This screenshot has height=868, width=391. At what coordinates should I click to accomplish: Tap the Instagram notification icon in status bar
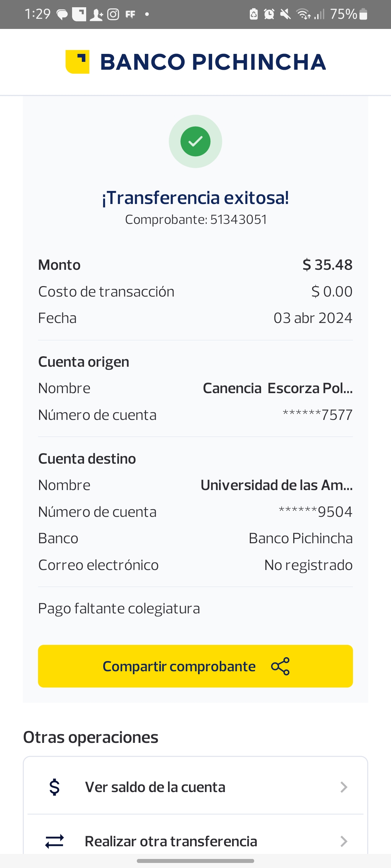(113, 14)
